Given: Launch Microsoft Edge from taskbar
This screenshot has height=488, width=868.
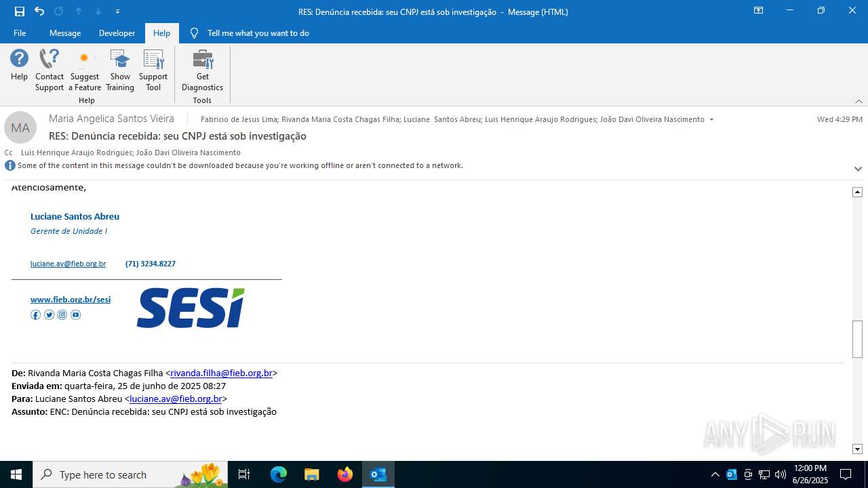Looking at the screenshot, I should click(x=279, y=474).
